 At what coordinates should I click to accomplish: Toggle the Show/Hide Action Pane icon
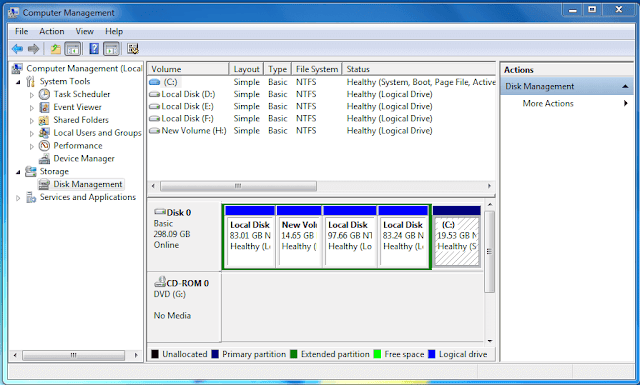111,49
